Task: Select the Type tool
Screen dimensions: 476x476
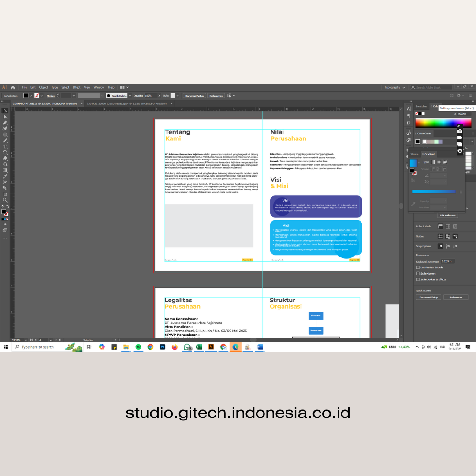Action: (x=5, y=146)
